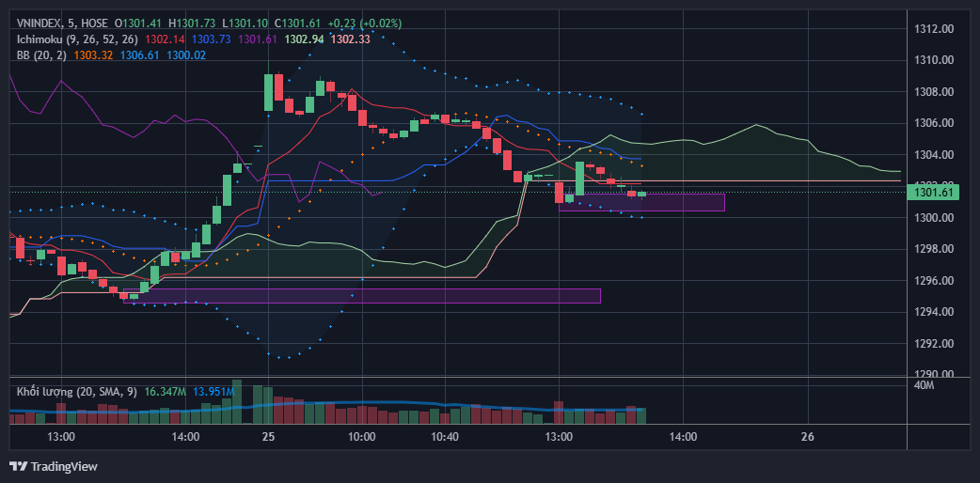This screenshot has height=483, width=980.
Task: Select the short purple rectangle near 1301
Action: [x=641, y=202]
